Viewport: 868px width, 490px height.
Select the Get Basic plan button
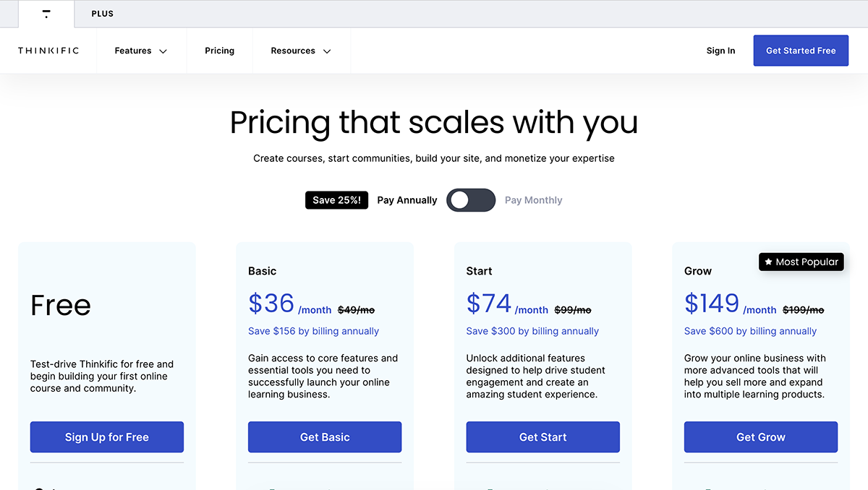(324, 437)
